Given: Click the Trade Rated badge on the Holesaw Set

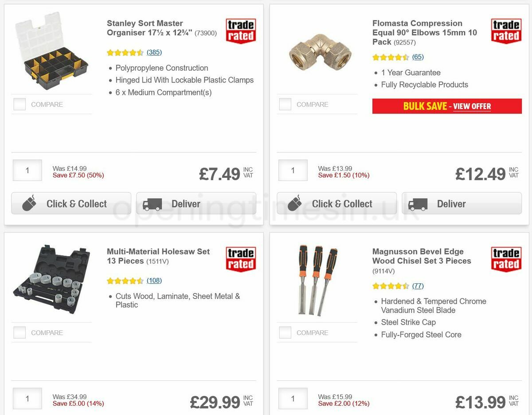Looking at the screenshot, I should click(x=240, y=258).
